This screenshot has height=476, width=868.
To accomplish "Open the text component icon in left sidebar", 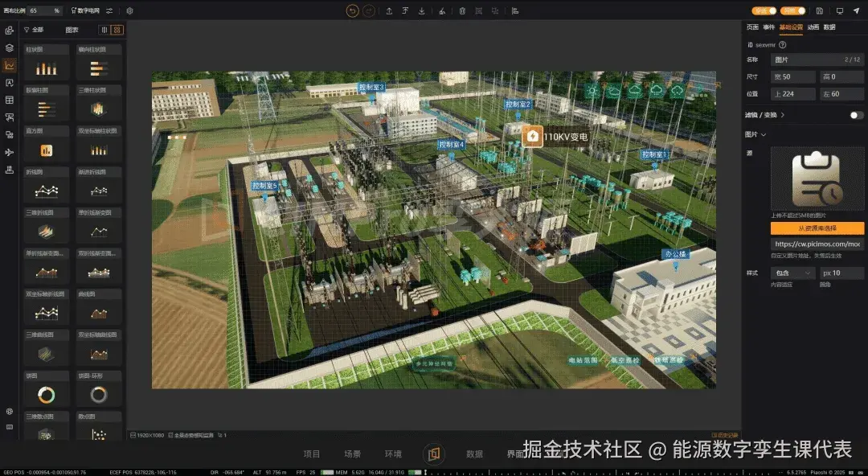I will pos(10,83).
